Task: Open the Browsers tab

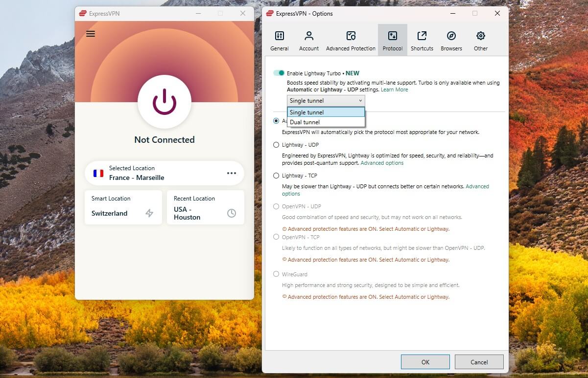Action: 451,40
